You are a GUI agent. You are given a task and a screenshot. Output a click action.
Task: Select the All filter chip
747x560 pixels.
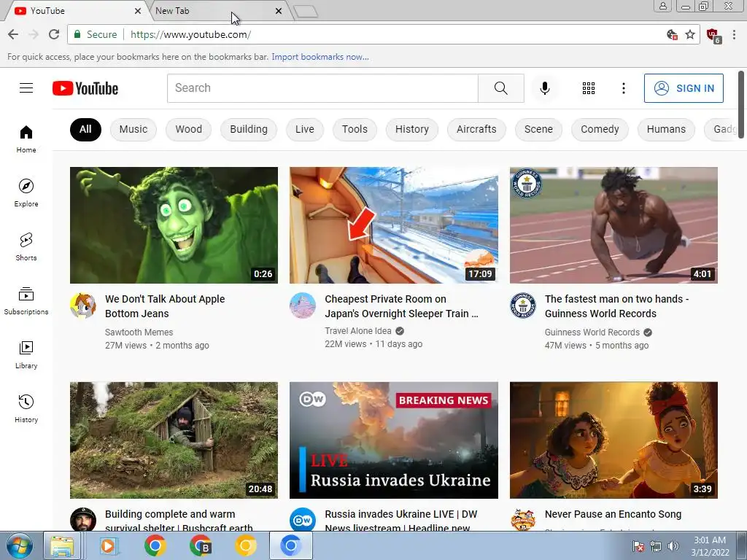point(86,130)
